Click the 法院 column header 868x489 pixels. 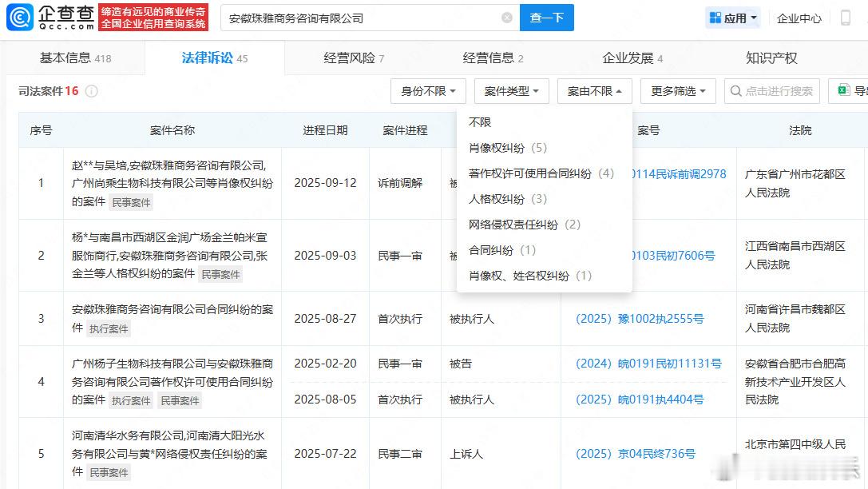800,130
